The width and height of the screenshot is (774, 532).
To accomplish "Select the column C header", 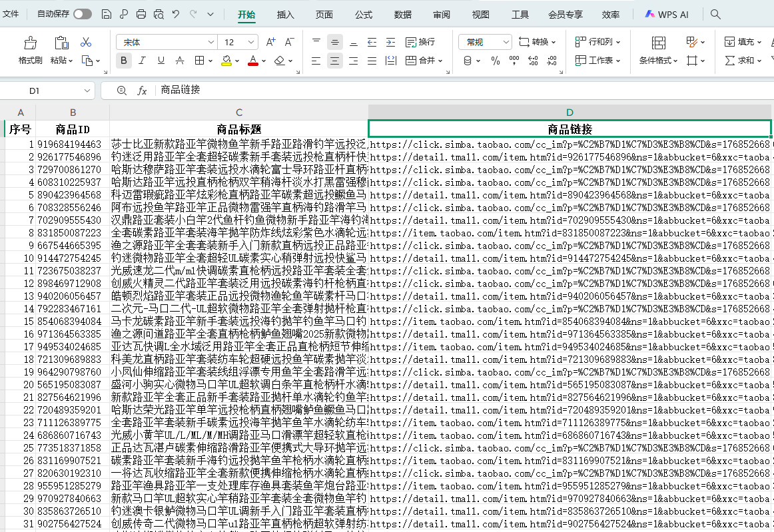I will pos(238,113).
